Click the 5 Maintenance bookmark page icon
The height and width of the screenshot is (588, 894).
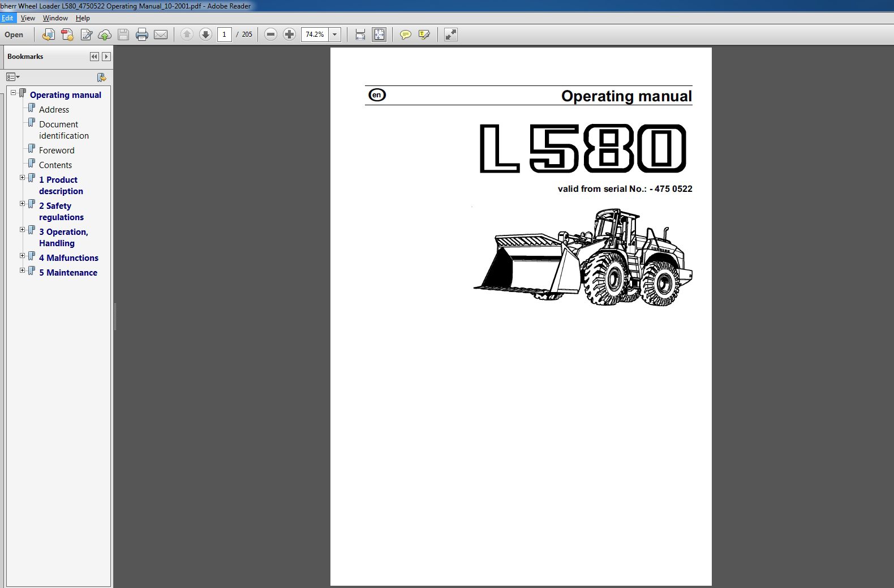32,271
